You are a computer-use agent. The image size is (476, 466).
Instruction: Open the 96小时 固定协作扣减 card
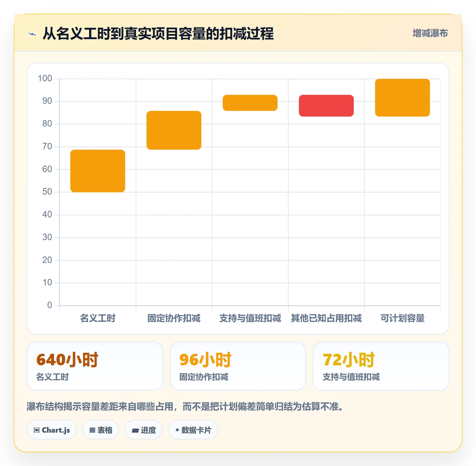click(238, 366)
